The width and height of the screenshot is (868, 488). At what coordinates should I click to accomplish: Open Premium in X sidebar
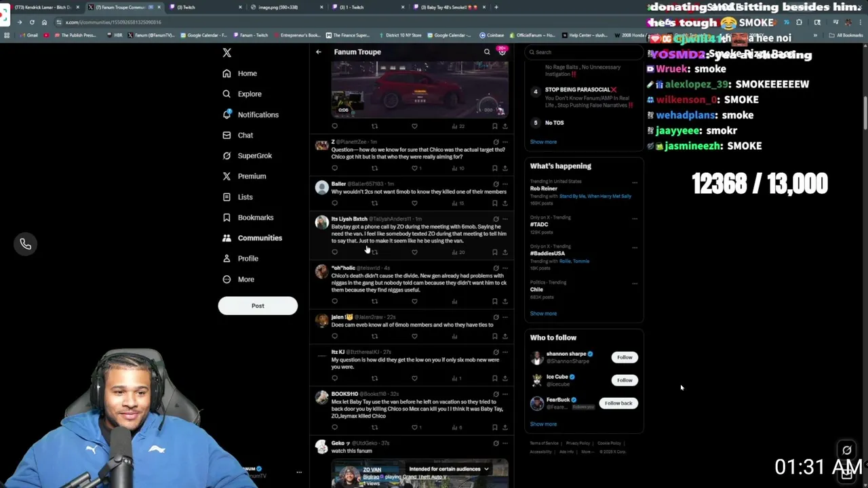click(x=244, y=176)
